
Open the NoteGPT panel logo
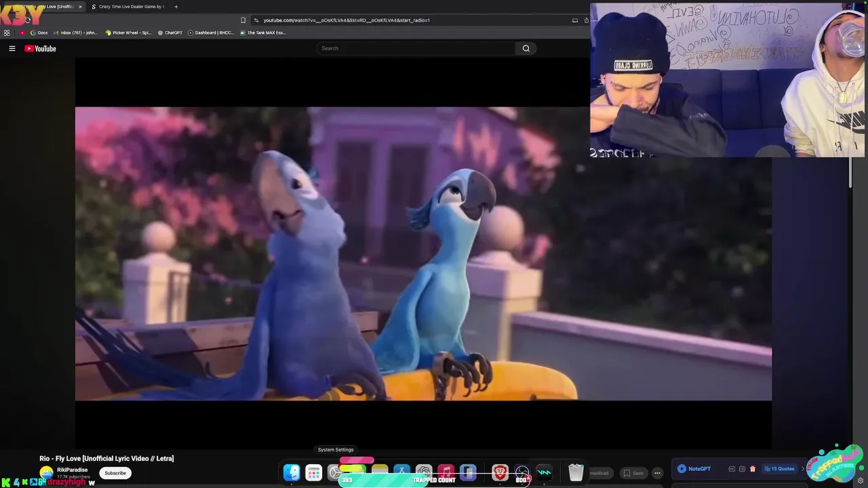[694, 469]
